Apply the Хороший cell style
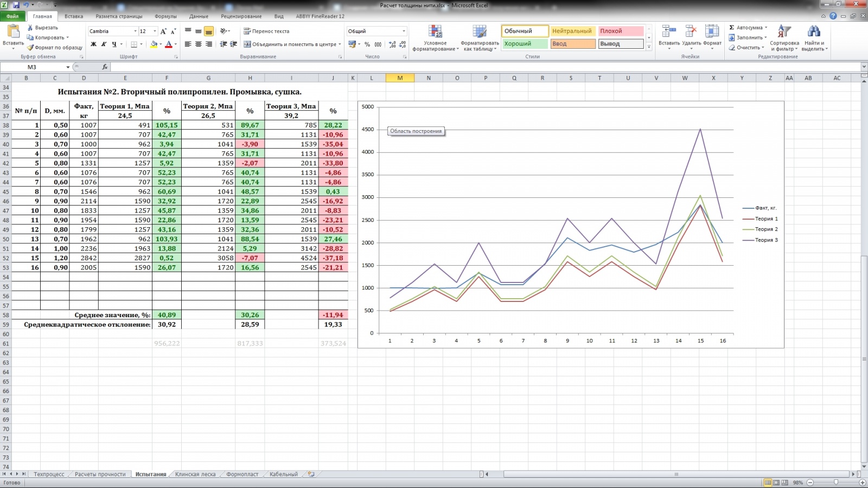The height and width of the screenshot is (488, 868). pyautogui.click(x=525, y=44)
